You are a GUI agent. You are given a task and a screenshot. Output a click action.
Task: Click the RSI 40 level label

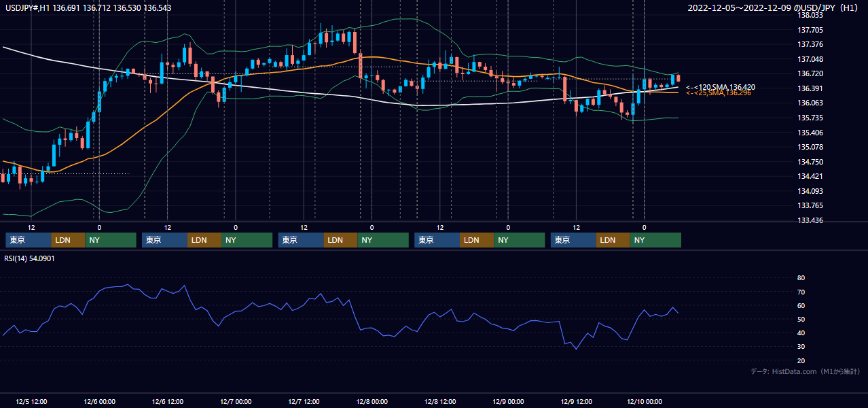pyautogui.click(x=801, y=333)
